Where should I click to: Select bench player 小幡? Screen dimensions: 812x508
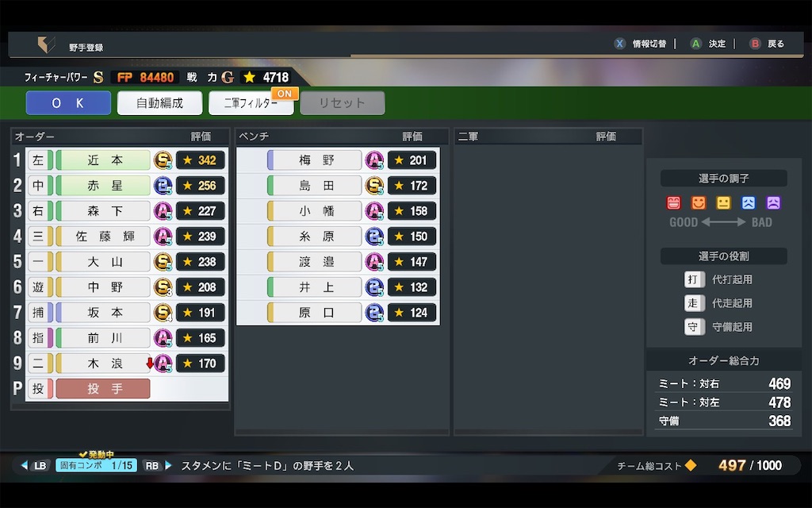coord(314,211)
